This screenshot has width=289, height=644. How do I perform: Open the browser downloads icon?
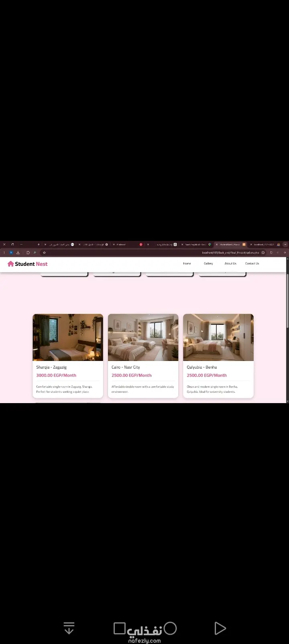click(x=18, y=253)
